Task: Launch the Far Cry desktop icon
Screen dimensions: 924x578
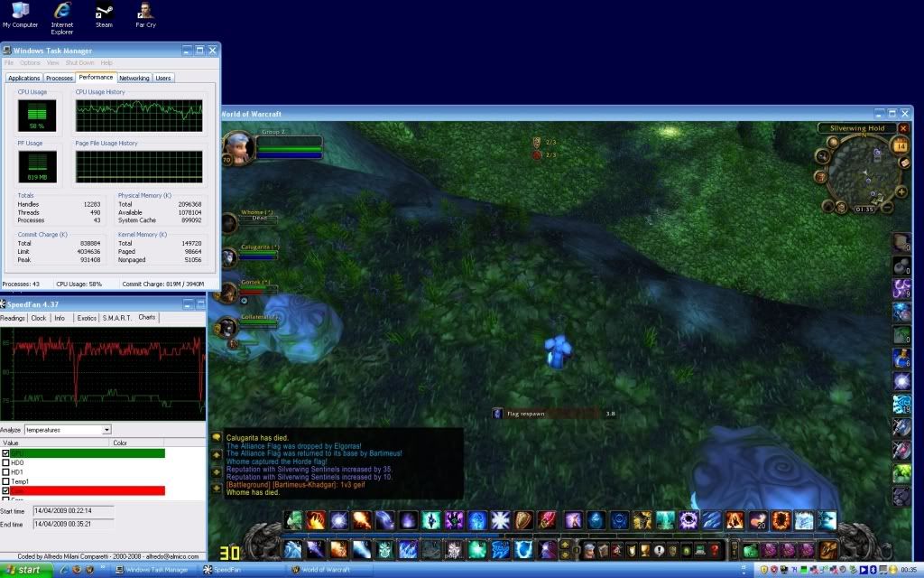Action: (145, 14)
